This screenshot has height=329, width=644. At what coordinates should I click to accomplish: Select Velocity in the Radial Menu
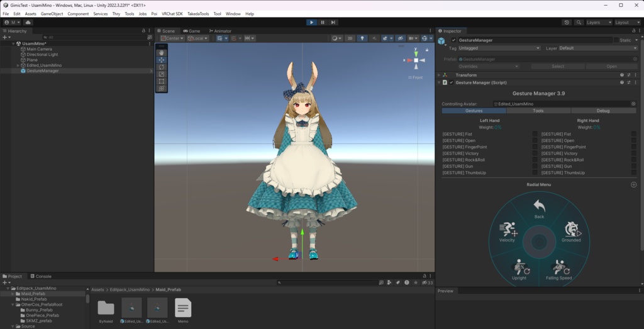(x=508, y=232)
